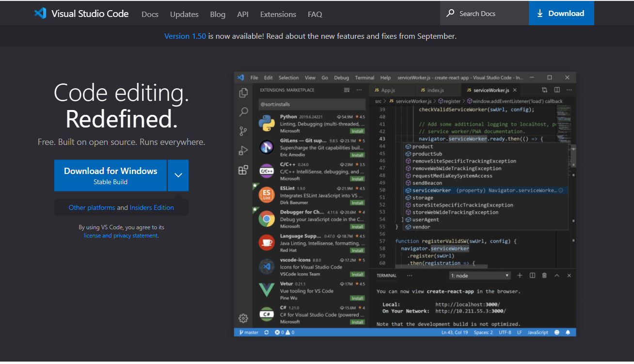The width and height of the screenshot is (634, 364).
Task: Click the Visual Studio Code logo in header
Action: coord(81,14)
